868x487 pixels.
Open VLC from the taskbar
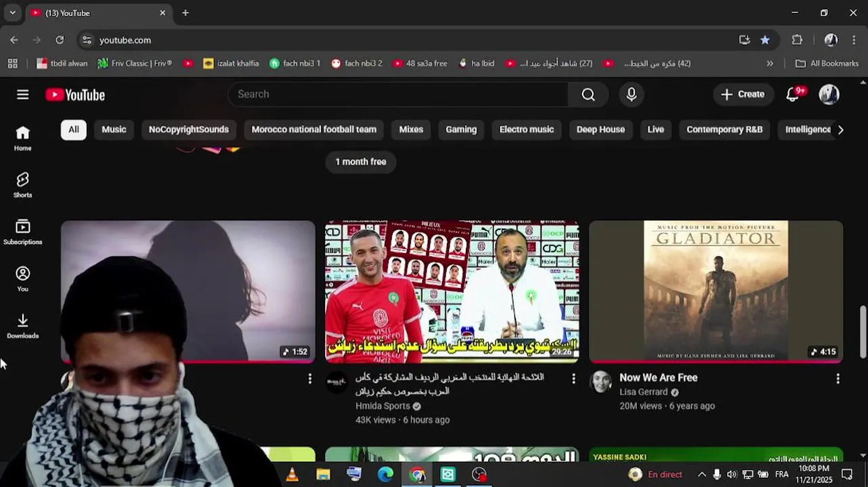click(x=292, y=475)
